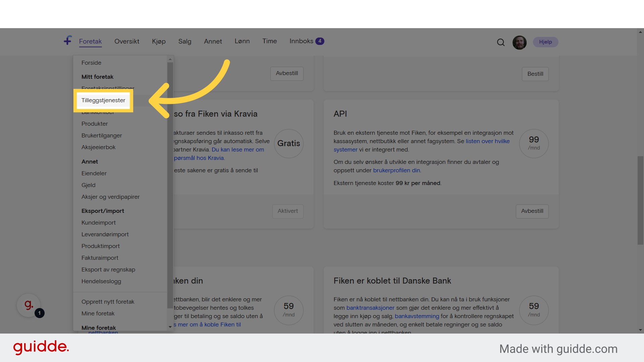The image size is (644, 362).
Task: Open the search magnifier icon
Action: [501, 42]
